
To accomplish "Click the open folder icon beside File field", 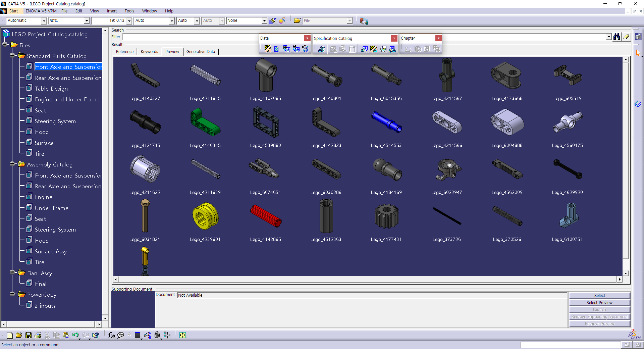I will click(297, 20).
